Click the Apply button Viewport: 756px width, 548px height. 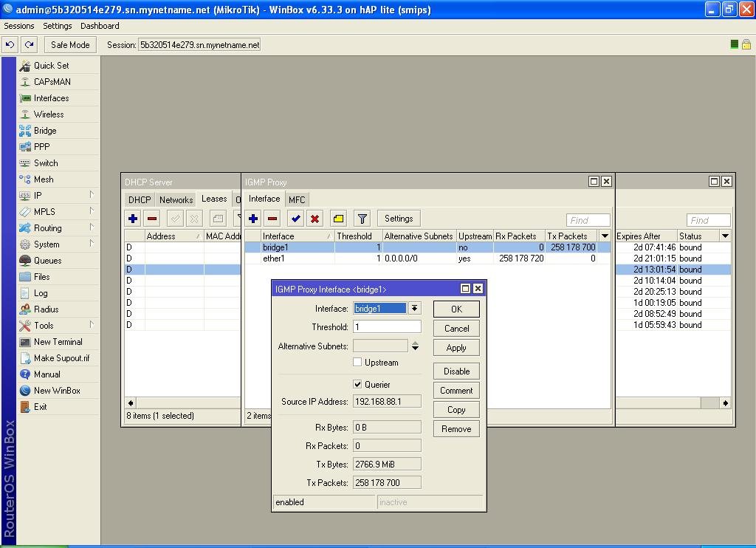point(456,348)
